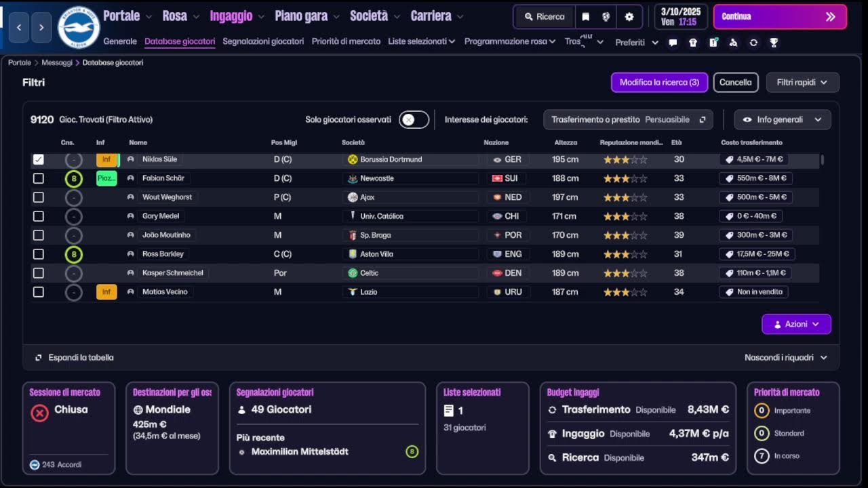This screenshot has width=868, height=488.
Task: Expand the Programmazione rosa submenu
Action: pos(510,41)
